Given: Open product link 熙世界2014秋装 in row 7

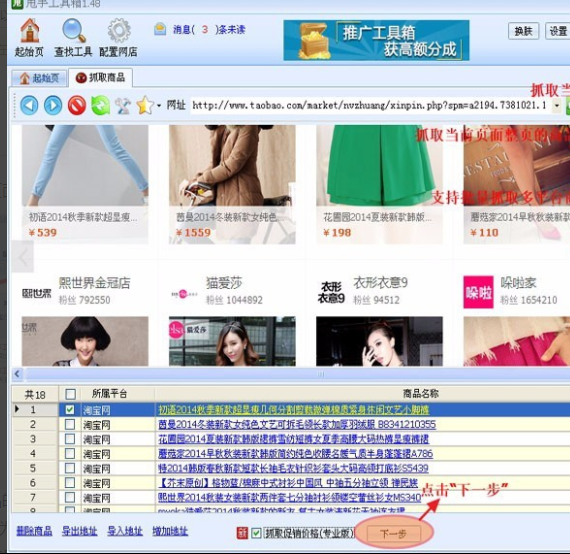Looking at the screenshot, I should (290, 497).
